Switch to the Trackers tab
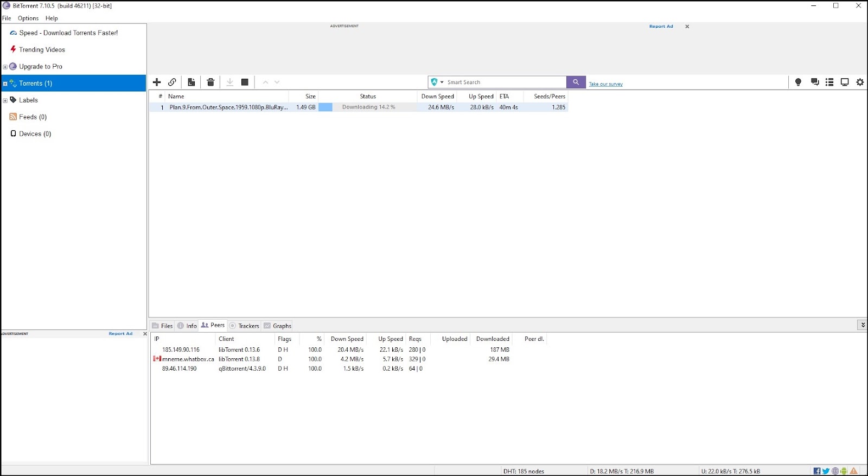 [244, 326]
